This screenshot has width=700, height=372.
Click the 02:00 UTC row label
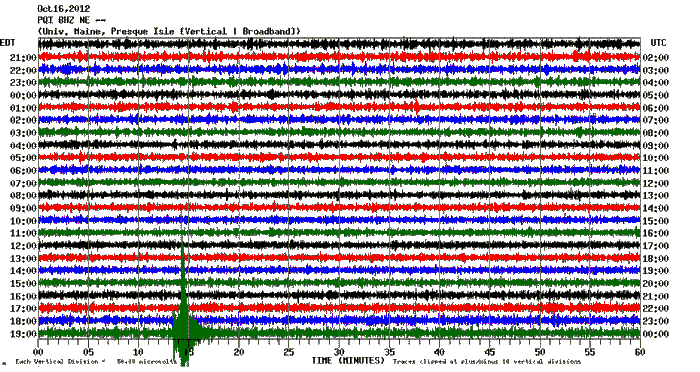coord(655,58)
